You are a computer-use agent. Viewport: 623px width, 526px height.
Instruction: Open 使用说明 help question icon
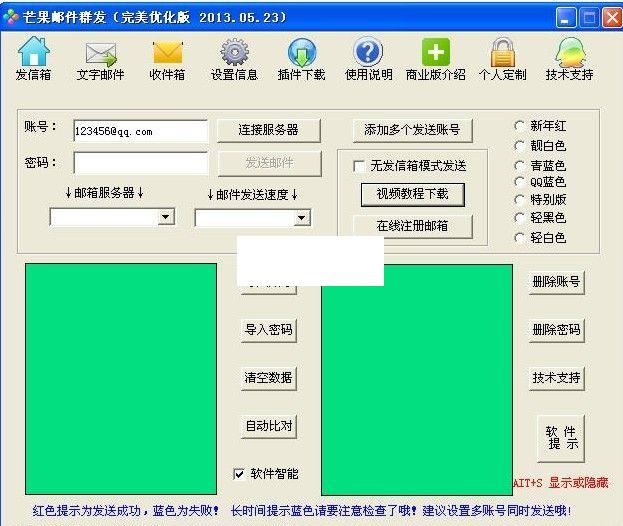pyautogui.click(x=368, y=53)
